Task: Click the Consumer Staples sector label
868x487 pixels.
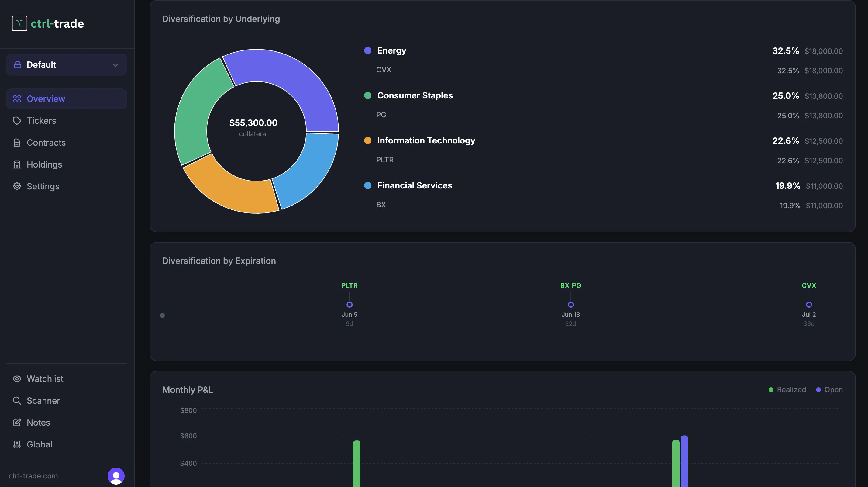Action: [x=415, y=96]
